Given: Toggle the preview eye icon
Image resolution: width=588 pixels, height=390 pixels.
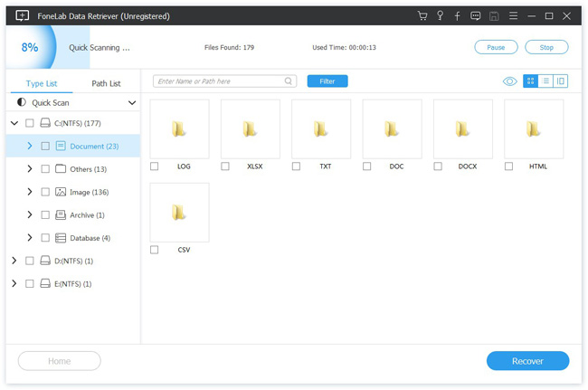Looking at the screenshot, I should tap(509, 81).
